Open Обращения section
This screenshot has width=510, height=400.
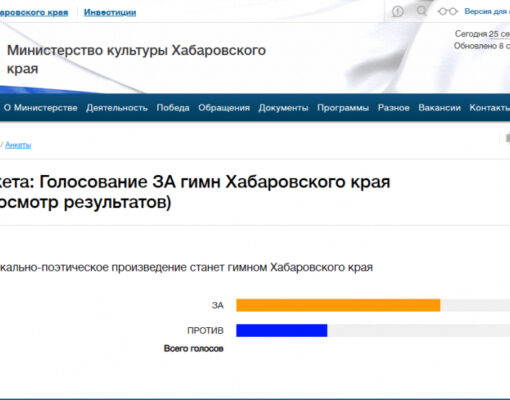pos(224,108)
